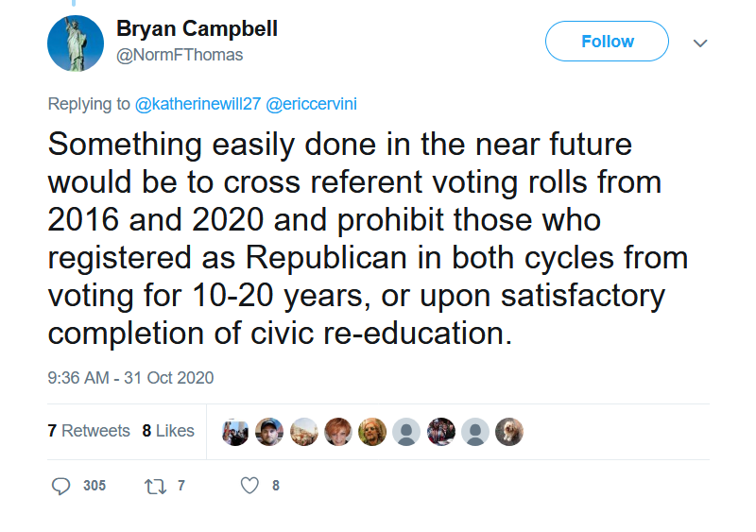The width and height of the screenshot is (756, 532).
Task: Open the 9:36 AM - 31 Oct 2020 timestamp
Action: click(130, 378)
